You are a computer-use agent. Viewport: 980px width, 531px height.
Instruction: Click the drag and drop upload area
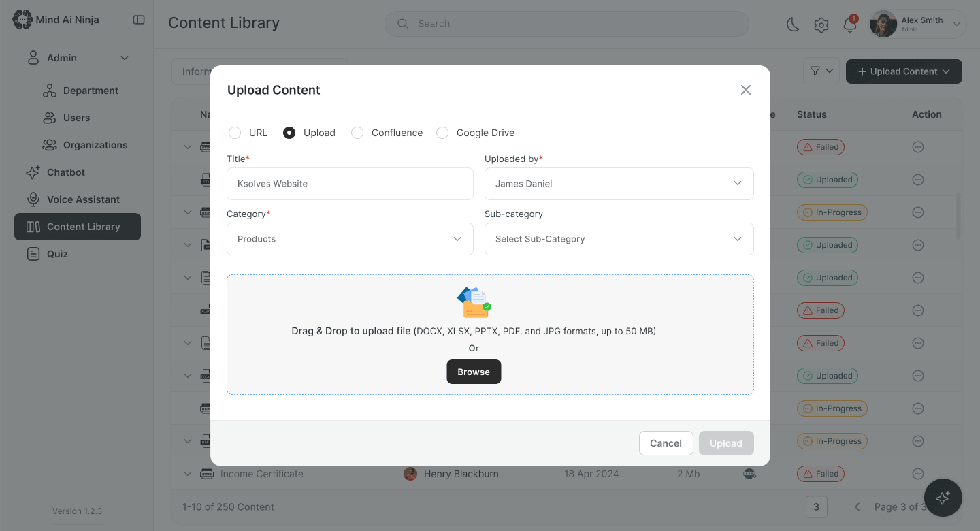point(490,334)
